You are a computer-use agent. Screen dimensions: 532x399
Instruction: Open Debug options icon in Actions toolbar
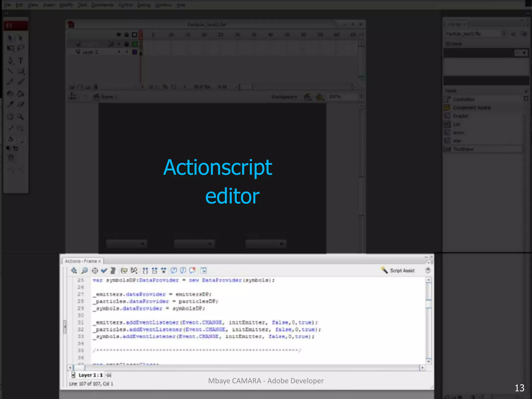coord(134,271)
